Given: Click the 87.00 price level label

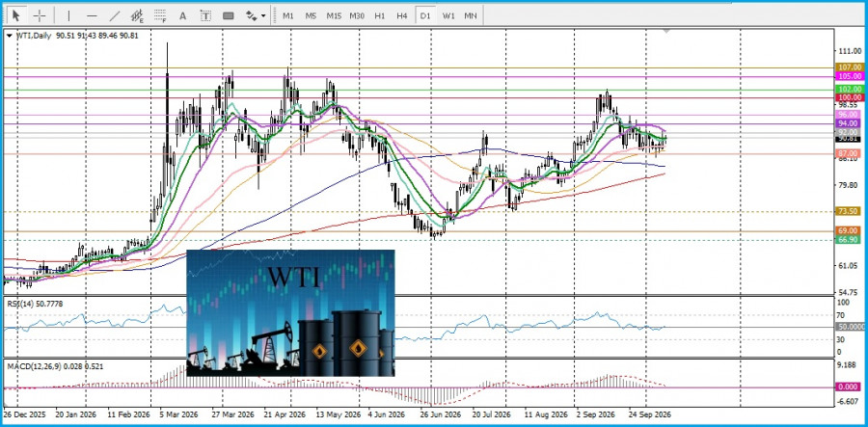Looking at the screenshot, I should (x=850, y=153).
